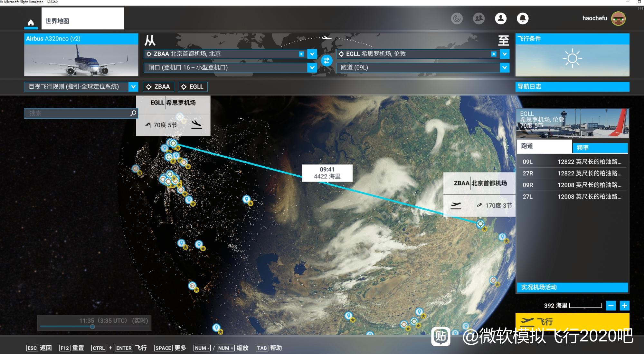Open the 世界地图 tab
Viewport: 644px width, 354px height.
pyautogui.click(x=83, y=18)
